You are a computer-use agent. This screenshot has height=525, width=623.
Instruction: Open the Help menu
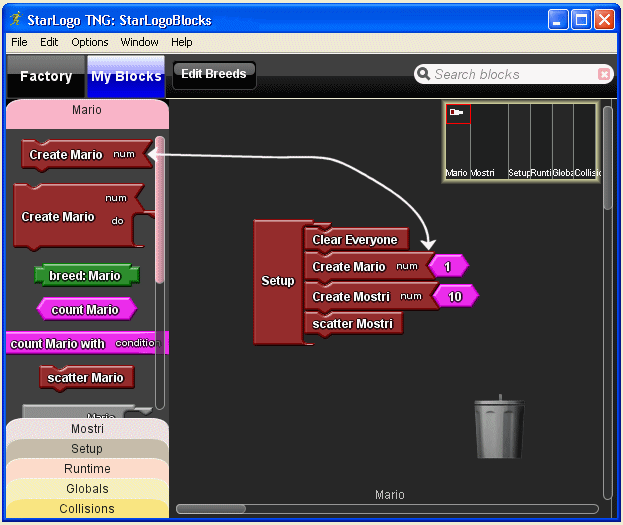182,42
